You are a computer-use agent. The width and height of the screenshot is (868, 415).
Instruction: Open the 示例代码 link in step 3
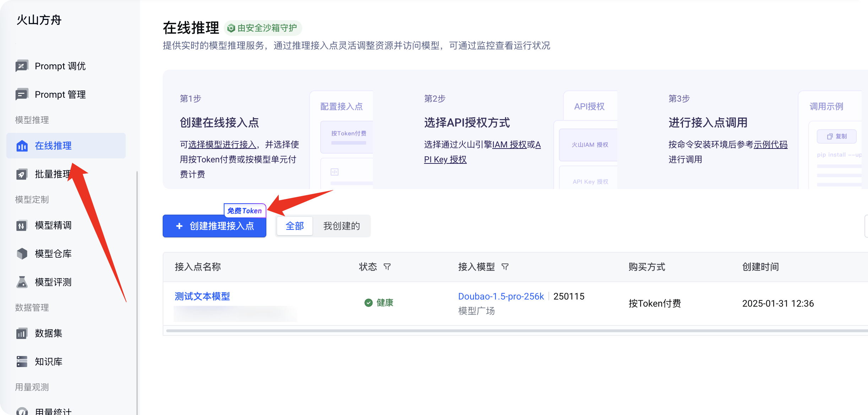pos(770,145)
